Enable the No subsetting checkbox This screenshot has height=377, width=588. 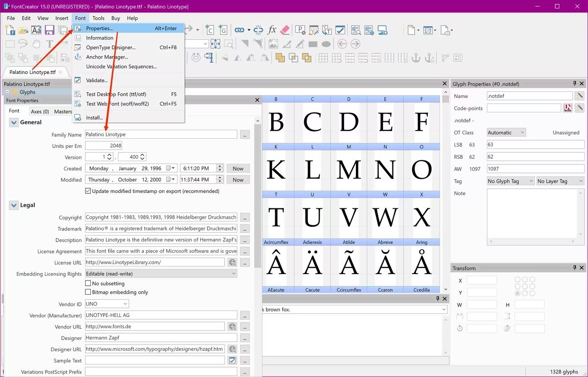(x=88, y=283)
